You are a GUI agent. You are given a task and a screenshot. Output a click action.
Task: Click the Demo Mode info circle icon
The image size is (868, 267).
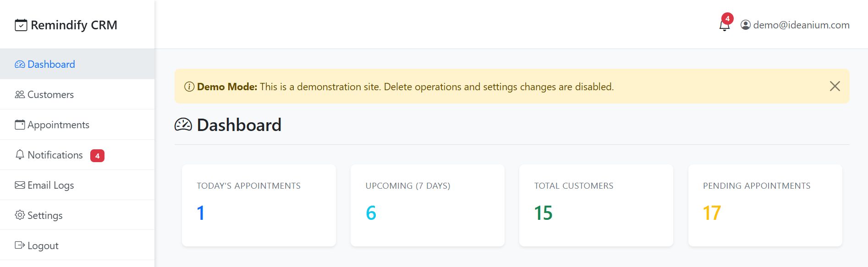point(189,87)
